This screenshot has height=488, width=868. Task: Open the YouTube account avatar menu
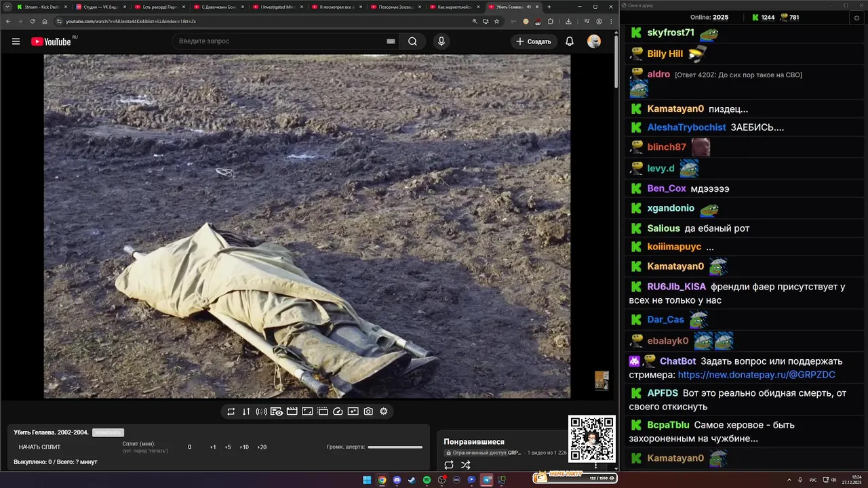(x=594, y=41)
